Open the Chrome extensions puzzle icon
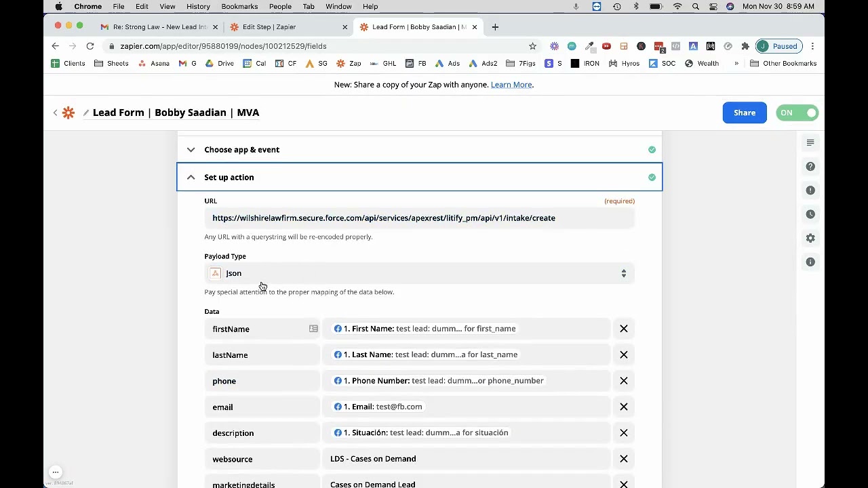Viewport: 868px width, 488px height. 745,46
